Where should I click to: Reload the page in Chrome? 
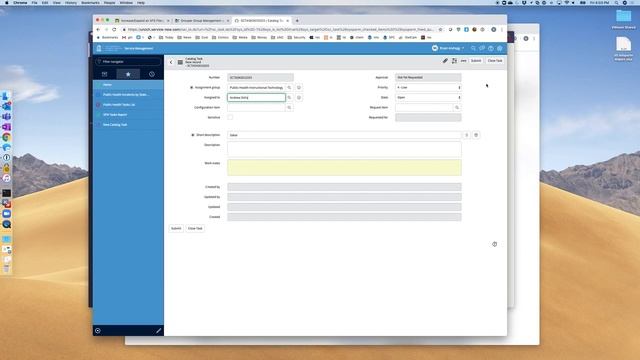(x=114, y=29)
